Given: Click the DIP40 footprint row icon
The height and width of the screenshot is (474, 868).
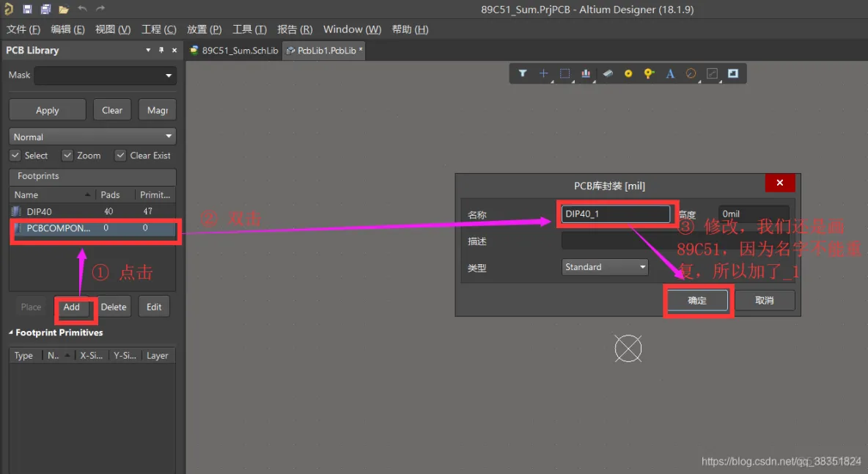Looking at the screenshot, I should pos(16,211).
